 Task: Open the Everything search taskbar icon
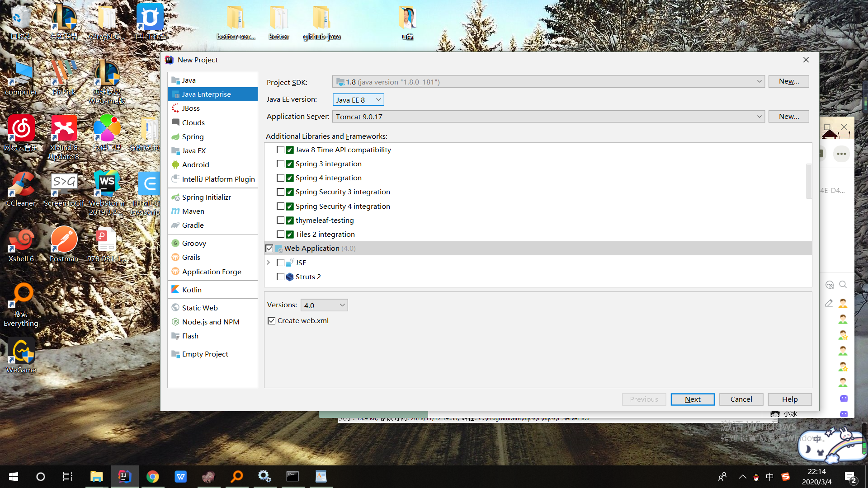(236, 476)
